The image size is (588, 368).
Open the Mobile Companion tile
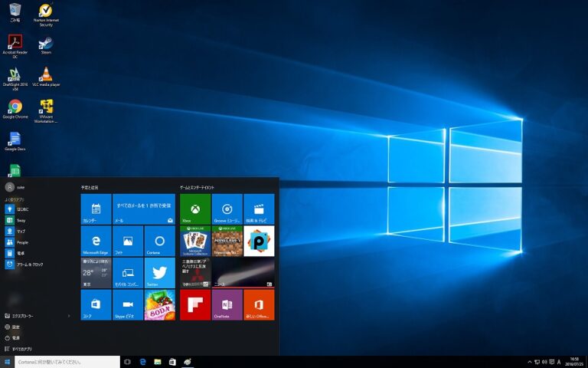coord(128,273)
